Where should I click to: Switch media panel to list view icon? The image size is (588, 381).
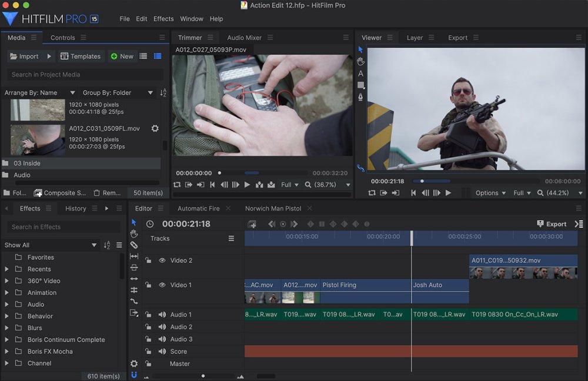[143, 56]
